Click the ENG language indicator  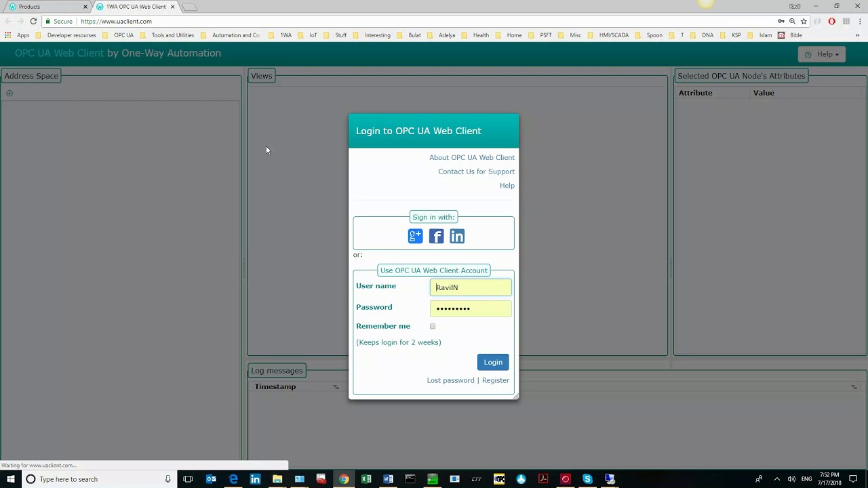tap(806, 479)
